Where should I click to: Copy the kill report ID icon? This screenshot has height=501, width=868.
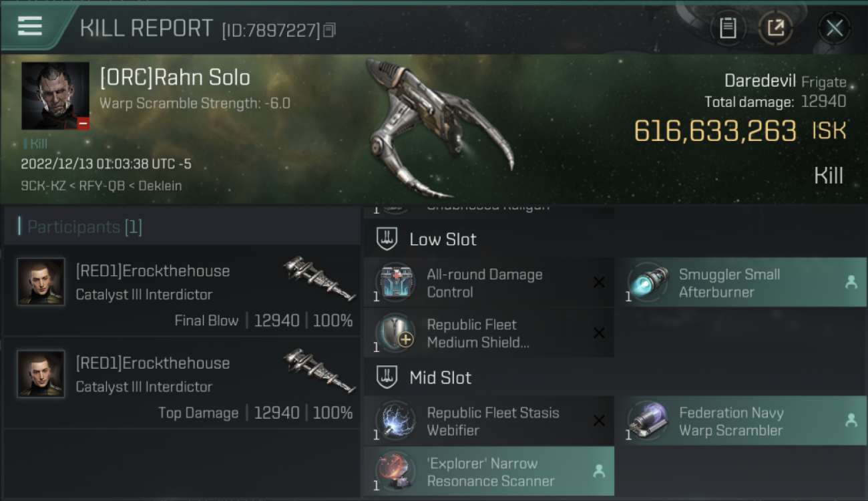pyautogui.click(x=329, y=30)
